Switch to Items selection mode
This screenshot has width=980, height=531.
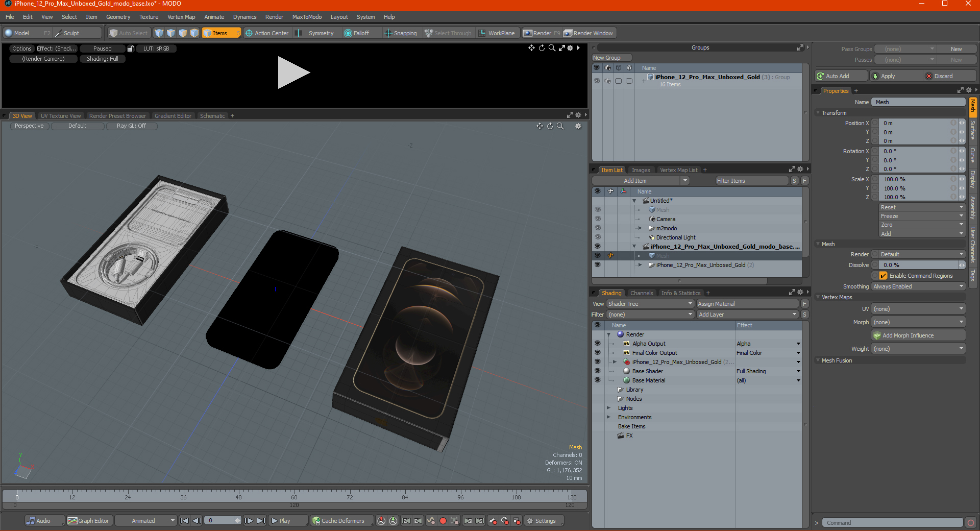point(221,33)
